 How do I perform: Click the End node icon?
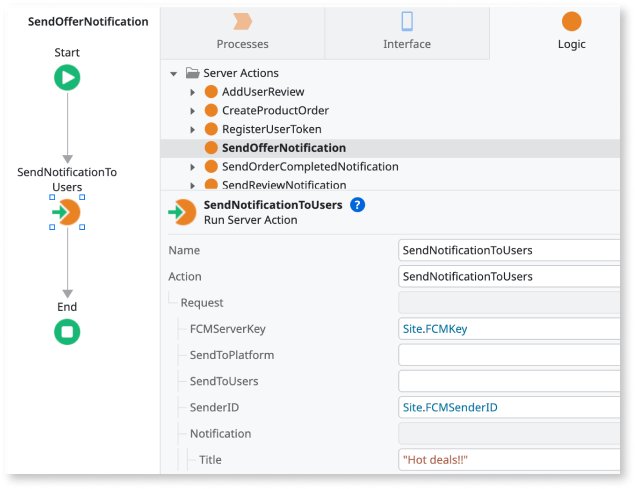click(67, 332)
